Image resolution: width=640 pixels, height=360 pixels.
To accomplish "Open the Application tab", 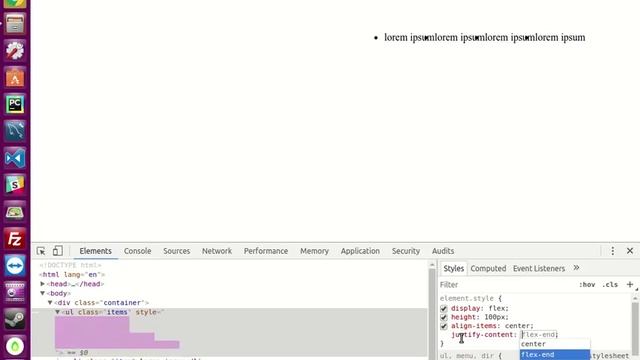I will point(360,251).
